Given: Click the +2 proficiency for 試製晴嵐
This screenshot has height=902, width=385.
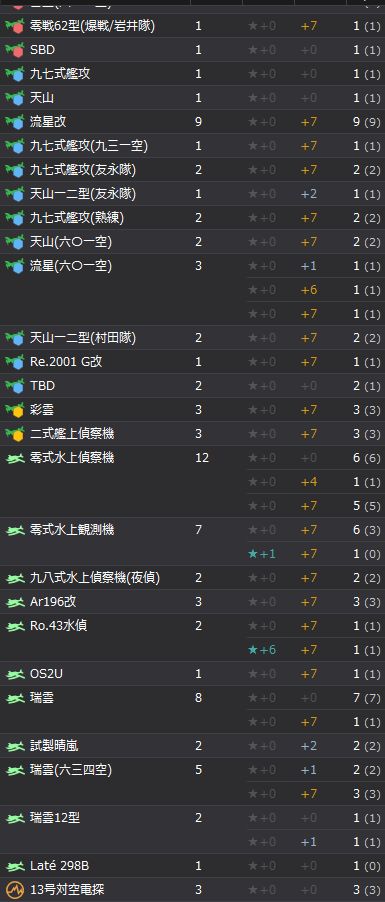Looking at the screenshot, I should pyautogui.click(x=309, y=746).
